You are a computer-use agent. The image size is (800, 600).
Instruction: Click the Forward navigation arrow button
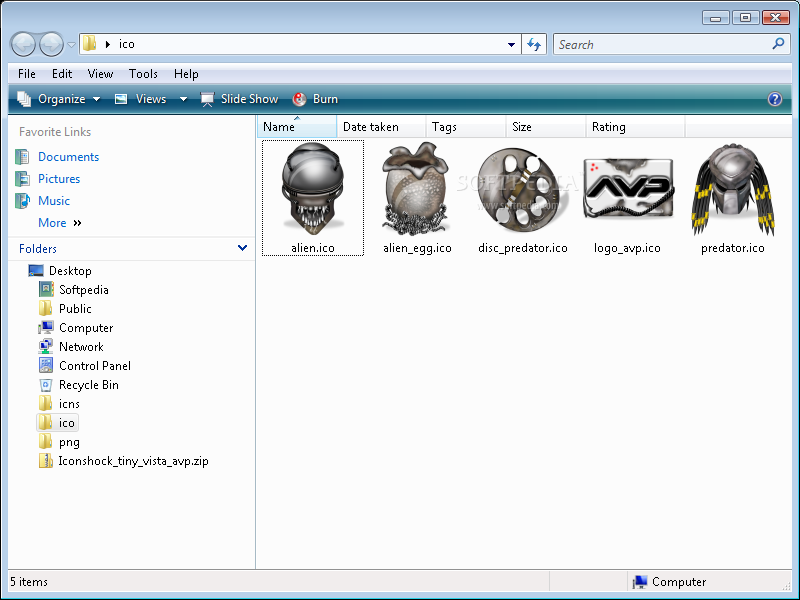point(51,44)
